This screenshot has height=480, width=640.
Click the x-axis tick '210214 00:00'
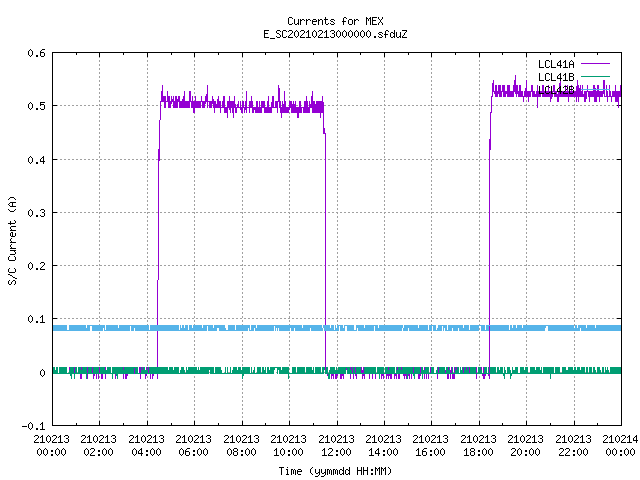click(620, 446)
